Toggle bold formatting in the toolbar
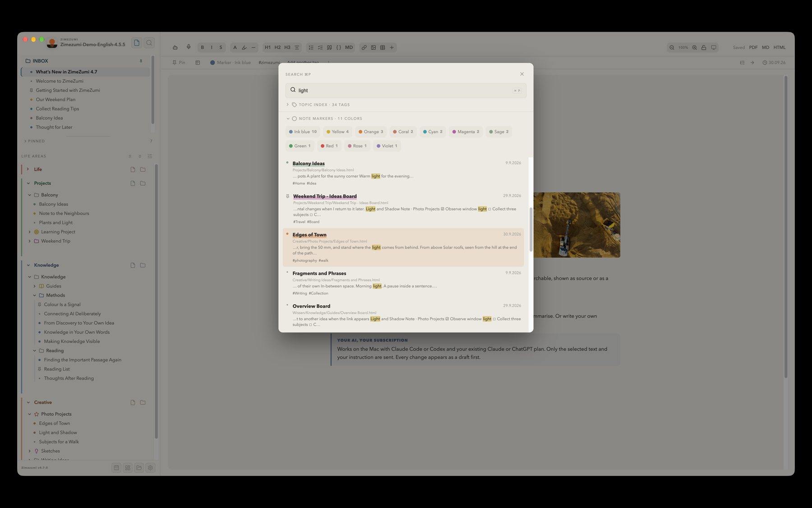 coord(202,47)
